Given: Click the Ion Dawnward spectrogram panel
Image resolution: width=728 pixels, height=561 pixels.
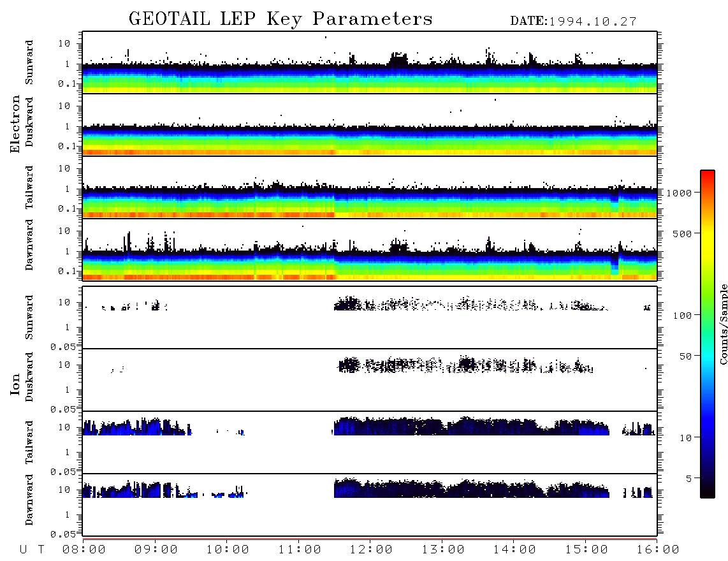Looking at the screenshot, I should (370, 504).
